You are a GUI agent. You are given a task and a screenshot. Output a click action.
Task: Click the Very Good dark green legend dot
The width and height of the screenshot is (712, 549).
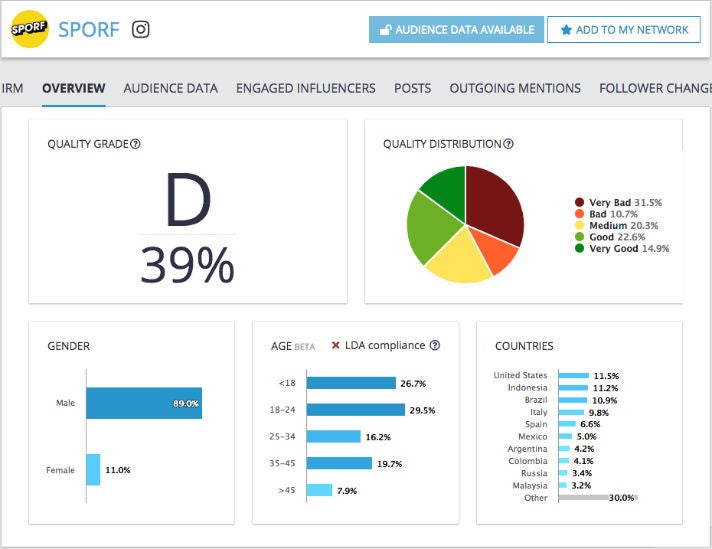pos(580,248)
